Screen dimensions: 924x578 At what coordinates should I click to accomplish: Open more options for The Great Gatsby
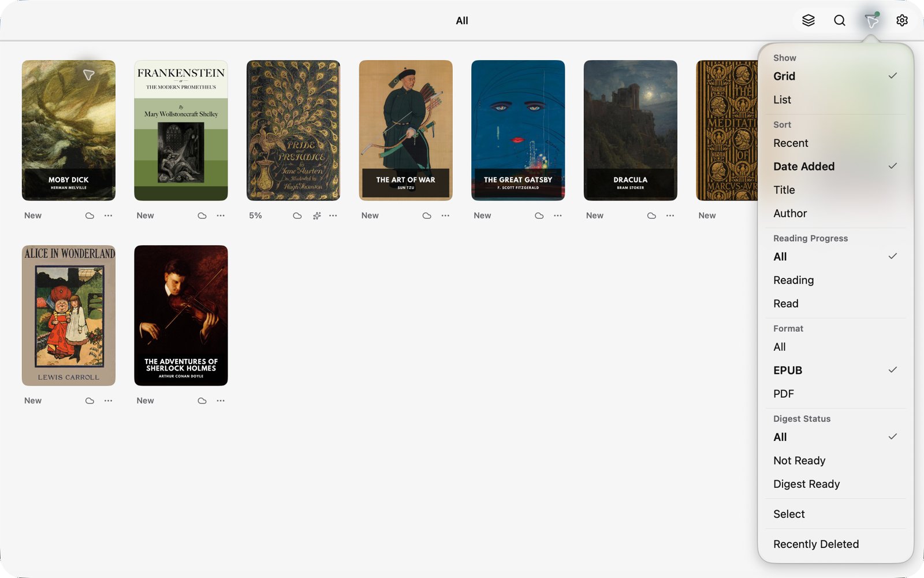point(558,216)
